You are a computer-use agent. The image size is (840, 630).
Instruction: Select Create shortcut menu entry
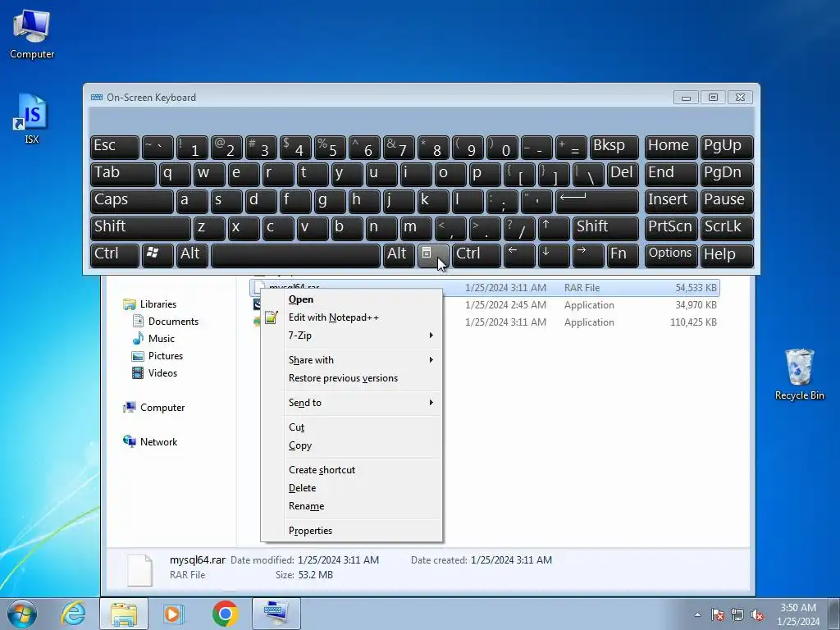361,470
